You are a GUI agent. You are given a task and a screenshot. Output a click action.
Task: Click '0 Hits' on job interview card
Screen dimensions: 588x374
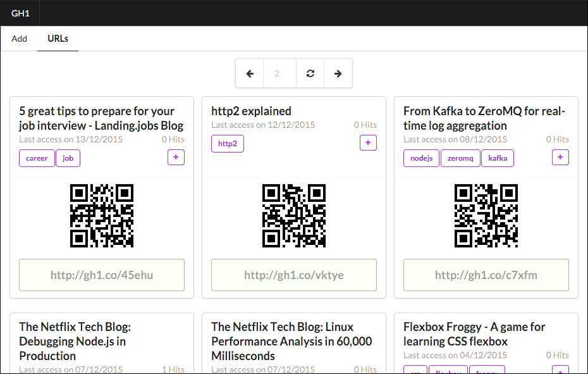(x=173, y=139)
